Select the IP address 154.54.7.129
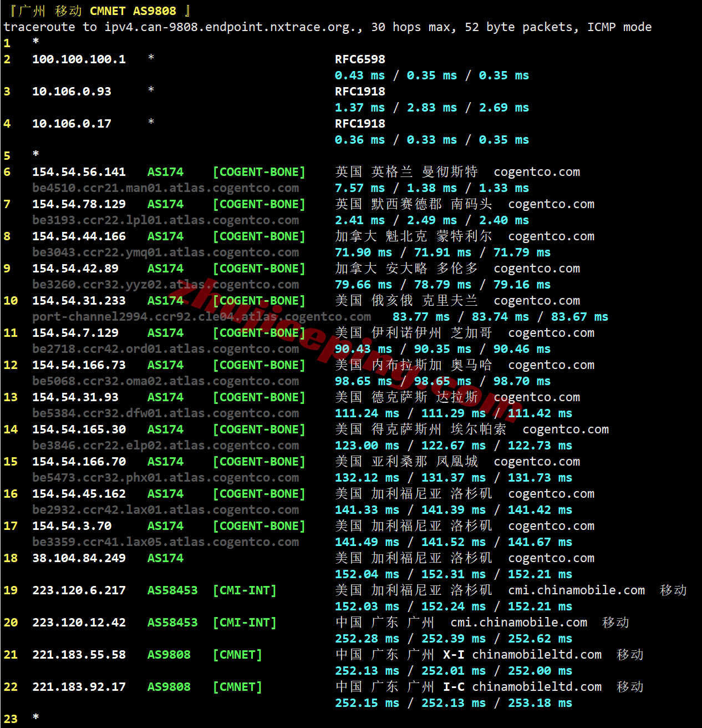 tap(75, 333)
